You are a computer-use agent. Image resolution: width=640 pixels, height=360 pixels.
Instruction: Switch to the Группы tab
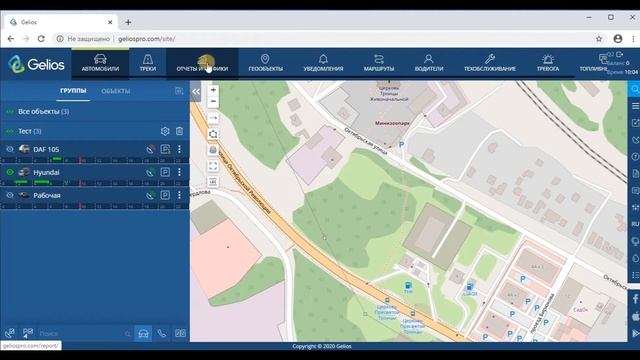[x=73, y=91]
